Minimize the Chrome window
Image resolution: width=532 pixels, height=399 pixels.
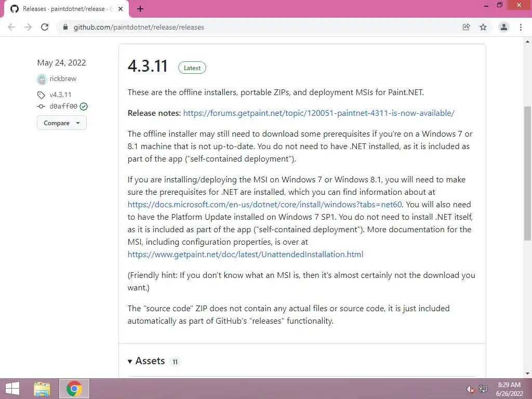(486, 5)
